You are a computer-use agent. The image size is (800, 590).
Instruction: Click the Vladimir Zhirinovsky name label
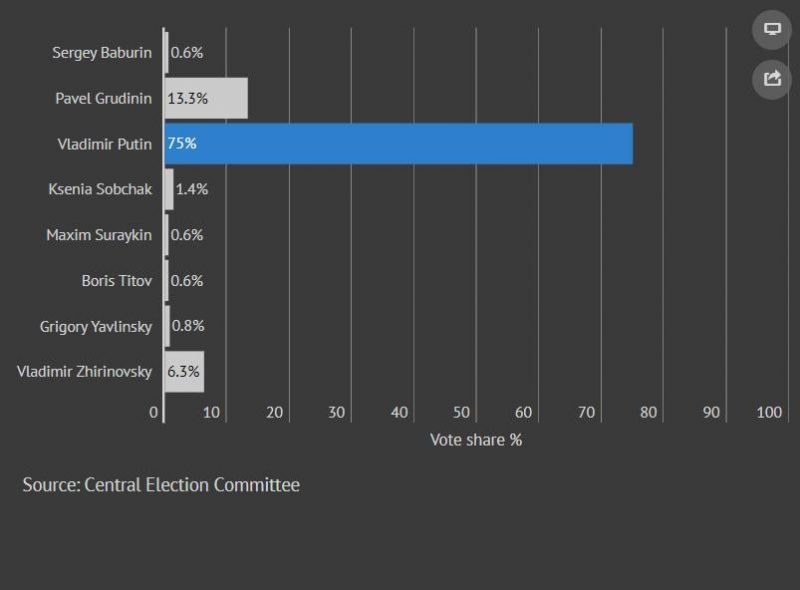[85, 372]
